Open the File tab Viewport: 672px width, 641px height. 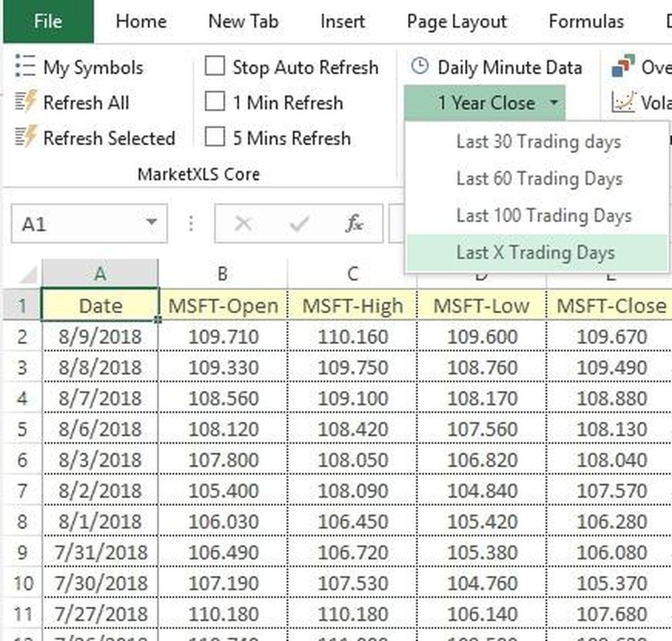pos(48,22)
